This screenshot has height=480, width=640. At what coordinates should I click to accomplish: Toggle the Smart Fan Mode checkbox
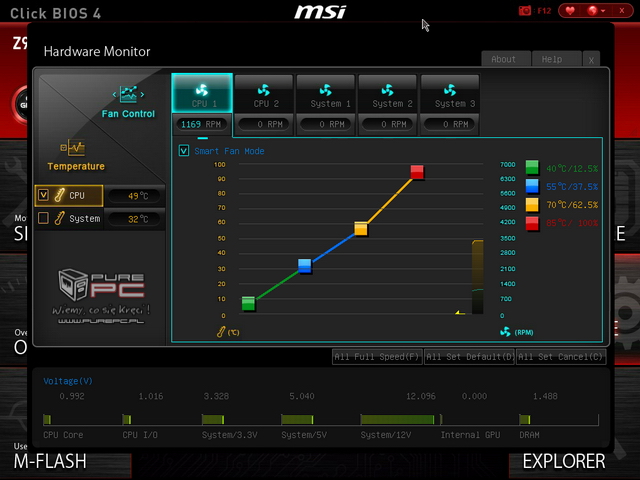coord(184,151)
